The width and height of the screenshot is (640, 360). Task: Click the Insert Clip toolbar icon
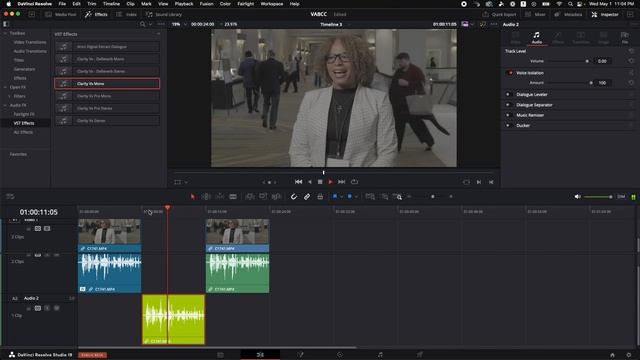[x=249, y=197]
